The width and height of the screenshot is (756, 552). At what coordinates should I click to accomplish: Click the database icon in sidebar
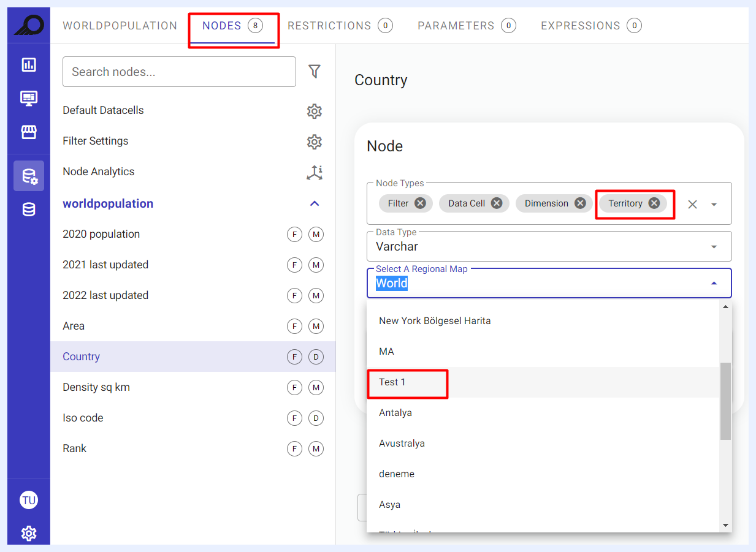(x=29, y=210)
